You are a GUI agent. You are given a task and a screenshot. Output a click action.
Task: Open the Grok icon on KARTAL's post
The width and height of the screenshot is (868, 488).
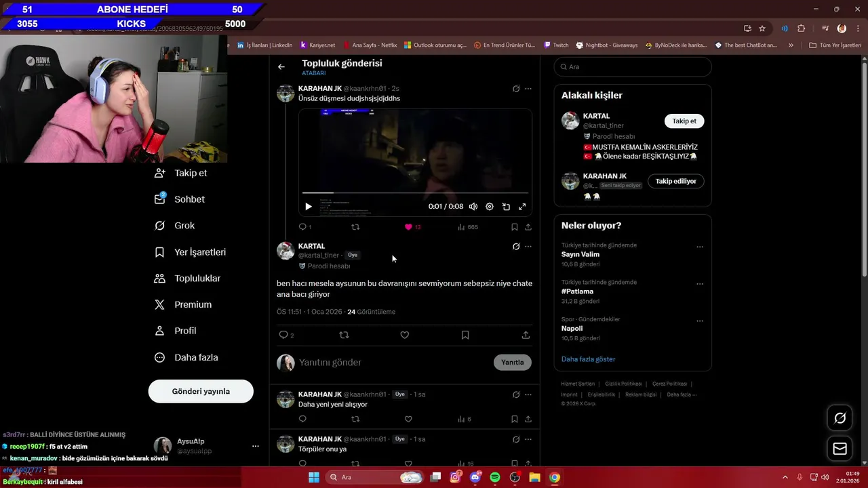pyautogui.click(x=516, y=247)
